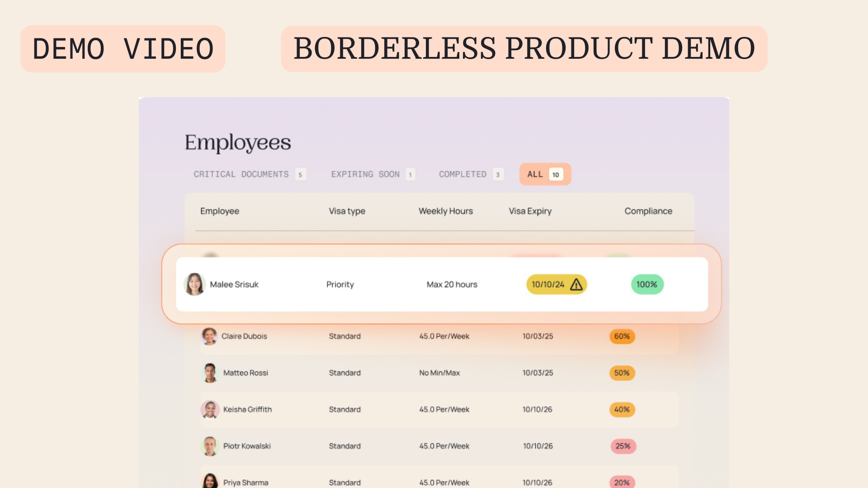Select the All tab
Viewport: 868px width, 488px height.
click(545, 174)
